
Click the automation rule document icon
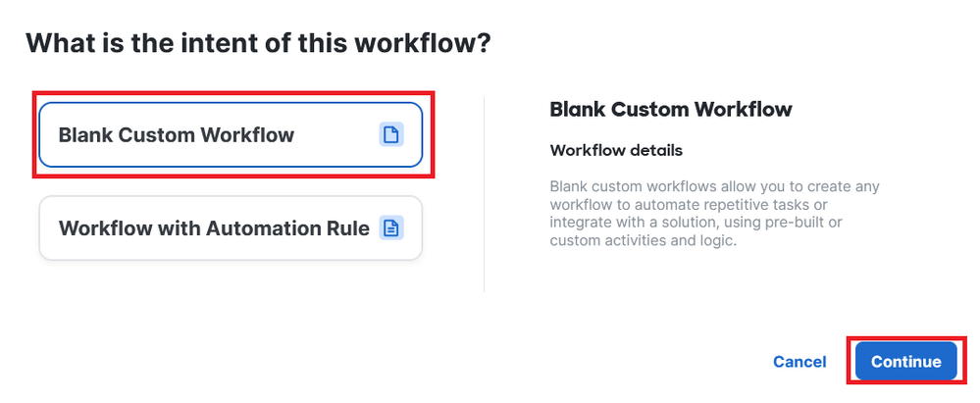(391, 228)
